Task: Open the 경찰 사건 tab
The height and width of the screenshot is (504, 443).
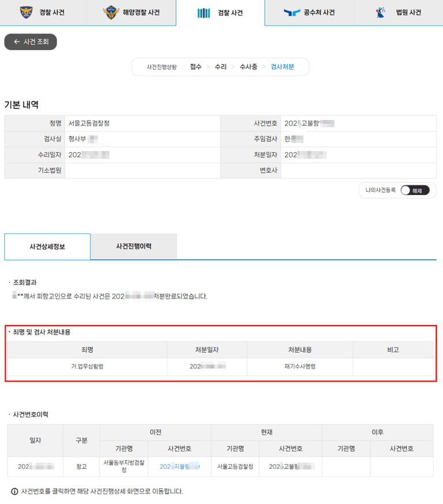Action: click(44, 13)
